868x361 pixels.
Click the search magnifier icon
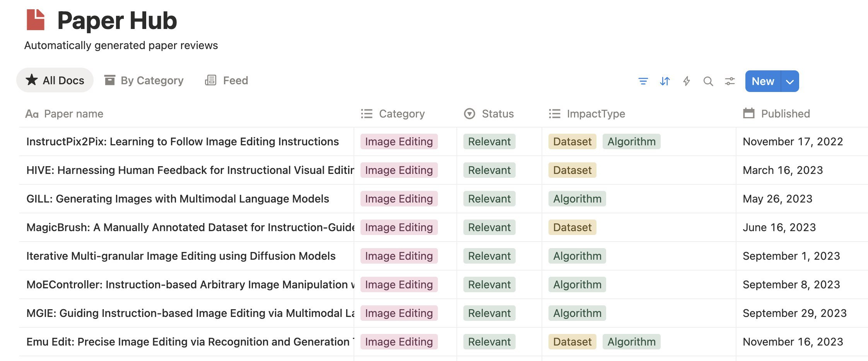pos(708,81)
